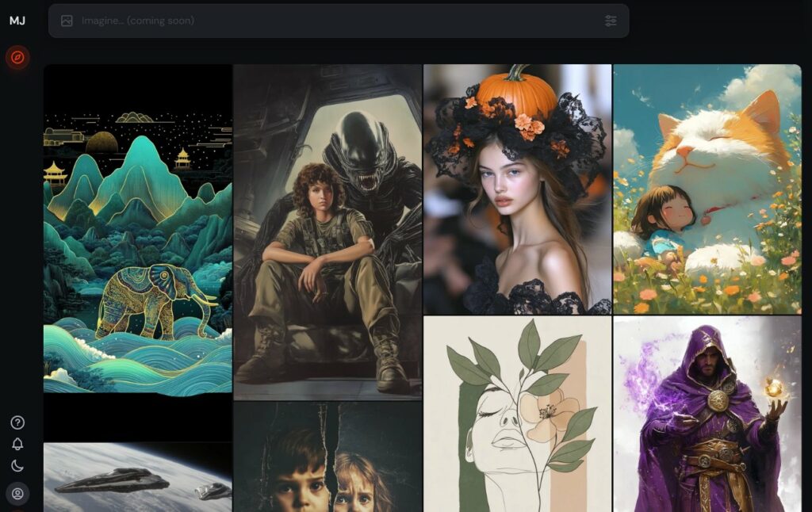Open the golden elephant landscape artwork
Image resolution: width=812 pixels, height=512 pixels.
coord(137,228)
